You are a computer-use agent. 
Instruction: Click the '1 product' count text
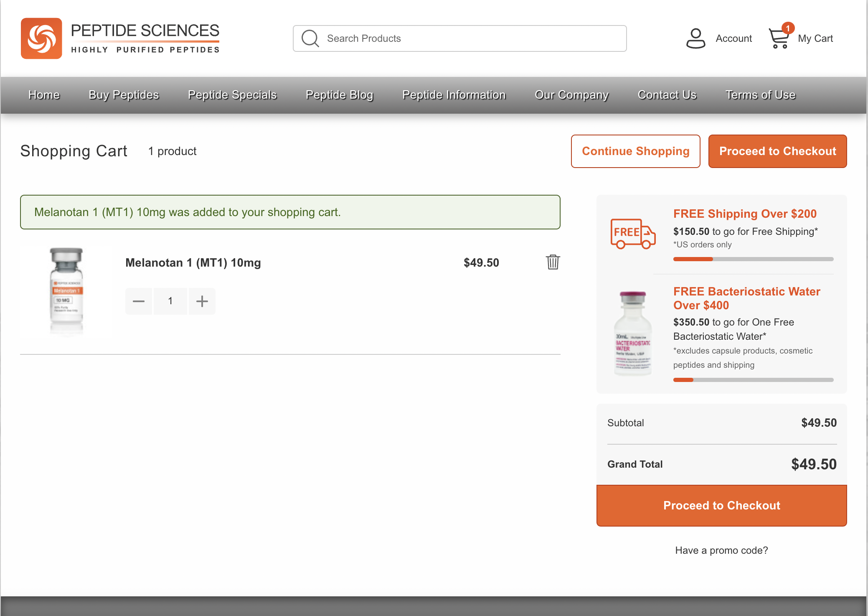click(x=172, y=151)
